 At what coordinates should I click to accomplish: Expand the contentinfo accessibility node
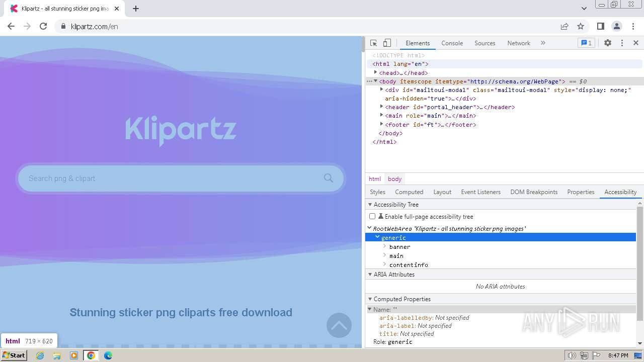(x=384, y=264)
